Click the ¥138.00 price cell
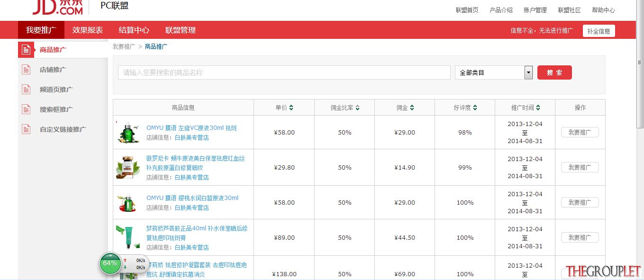The width and height of the screenshot is (644, 280). pos(284,274)
